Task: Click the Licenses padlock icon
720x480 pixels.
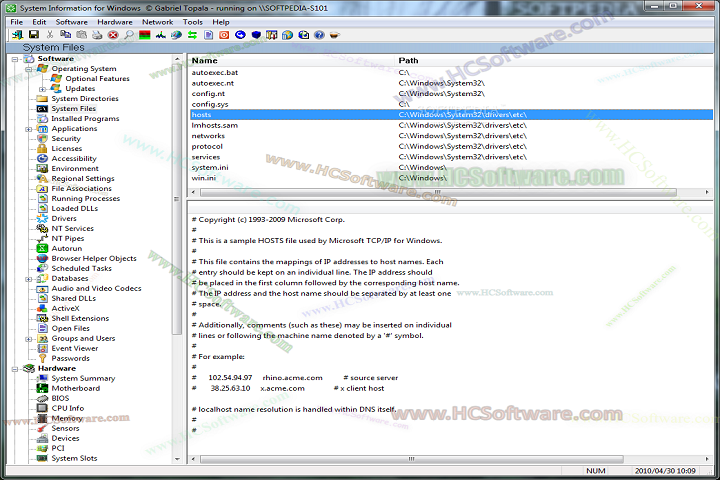Action: coord(42,148)
